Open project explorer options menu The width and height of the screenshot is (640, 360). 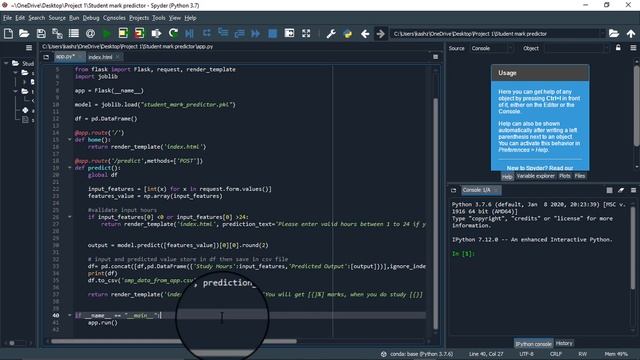[x=29, y=48]
